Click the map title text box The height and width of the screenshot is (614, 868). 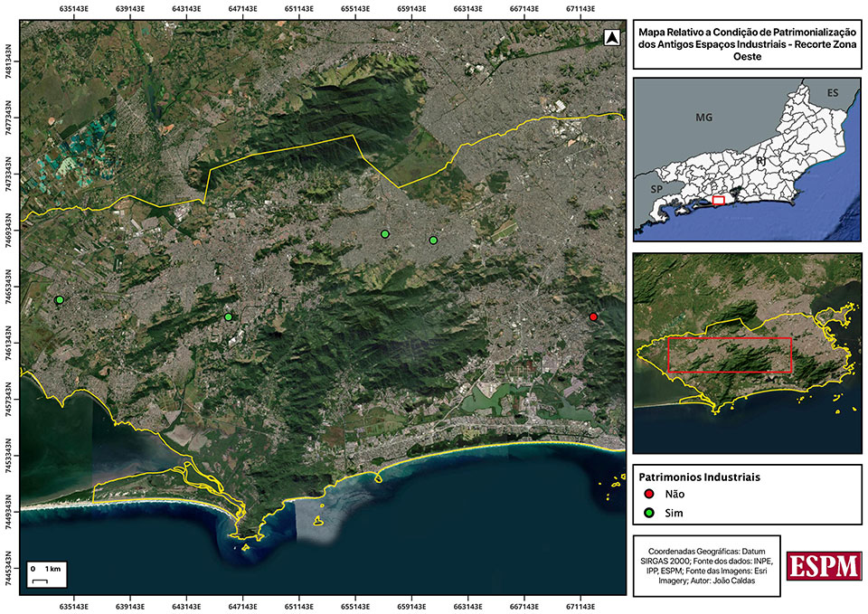tap(746, 43)
